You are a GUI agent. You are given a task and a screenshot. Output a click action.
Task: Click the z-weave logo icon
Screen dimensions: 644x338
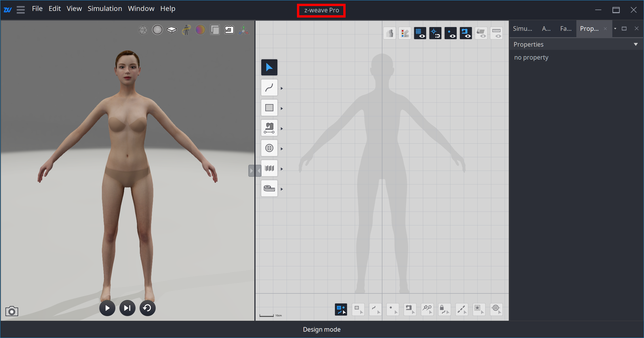pyautogui.click(x=8, y=10)
